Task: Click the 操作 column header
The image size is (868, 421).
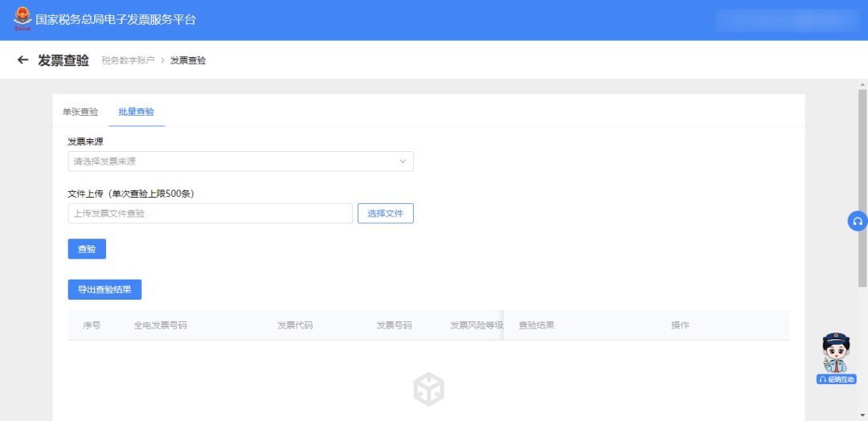Action: (x=680, y=325)
